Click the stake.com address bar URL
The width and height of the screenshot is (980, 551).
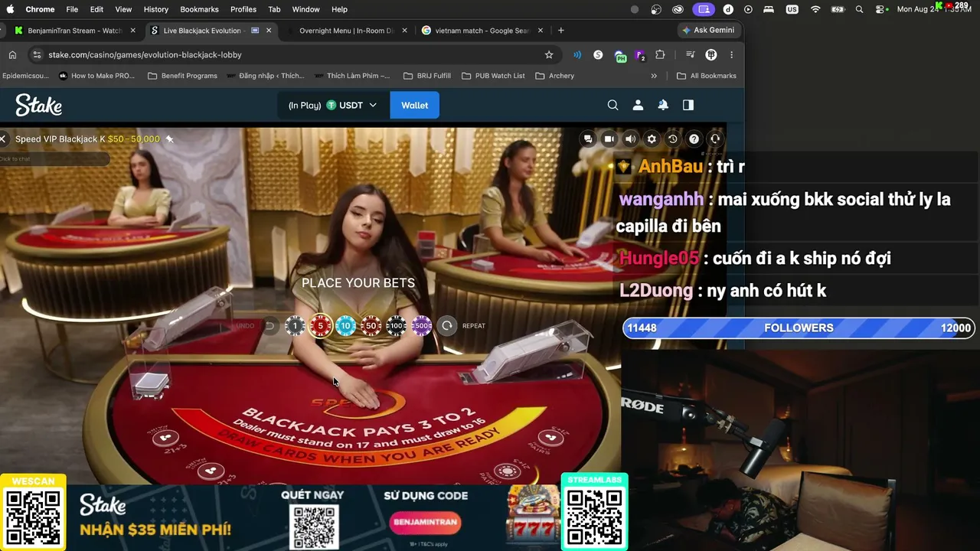click(x=145, y=55)
